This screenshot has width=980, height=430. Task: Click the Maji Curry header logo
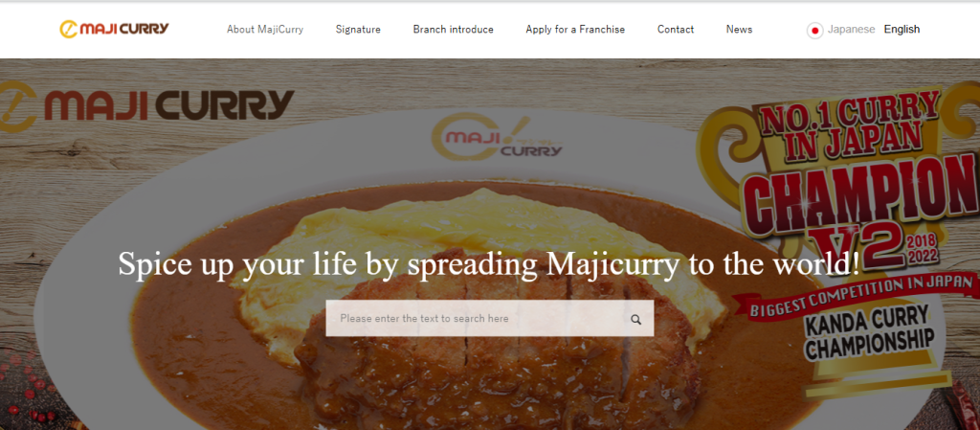coord(115,29)
